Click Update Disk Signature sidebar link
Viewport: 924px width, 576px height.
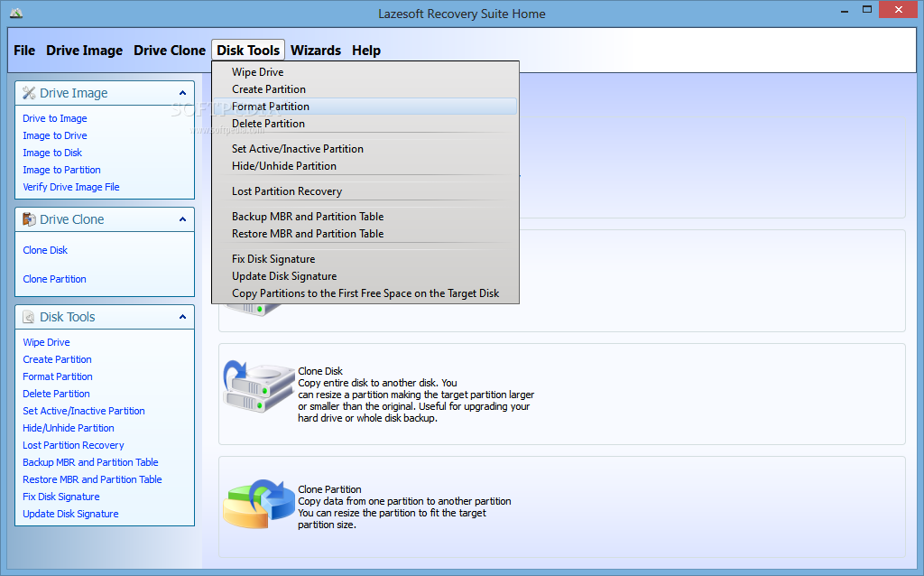pos(70,514)
